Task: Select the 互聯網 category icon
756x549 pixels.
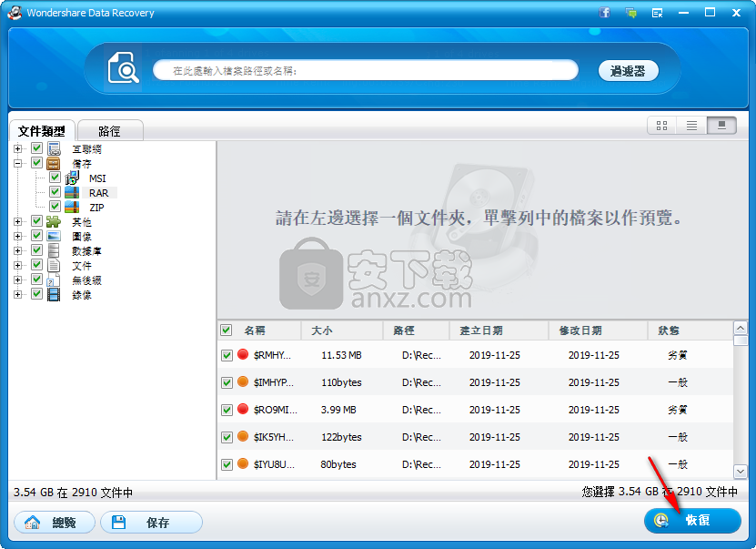Action: point(54,148)
